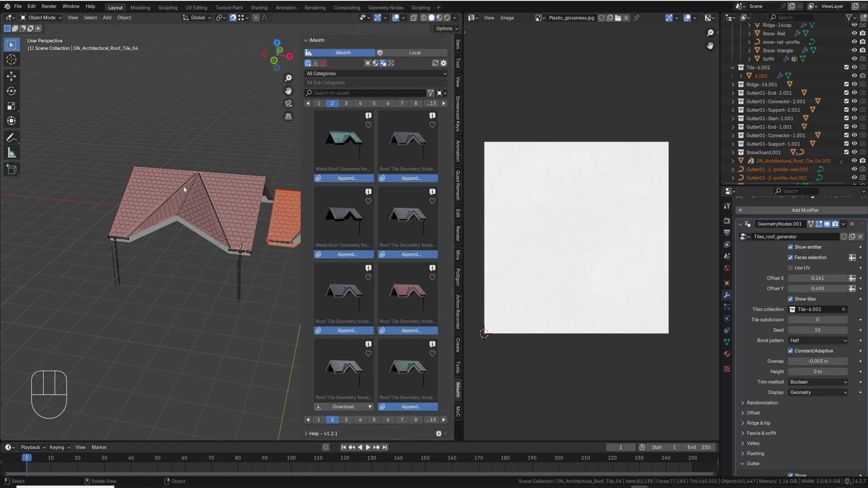Click the image editor pan hand icon
Screen dimensions: 868x488
(x=710, y=46)
